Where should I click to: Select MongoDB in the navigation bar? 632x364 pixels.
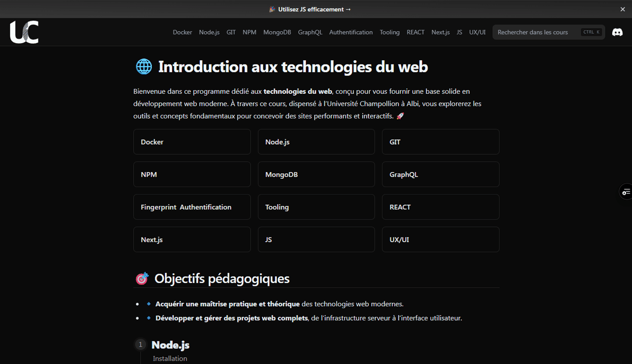(277, 32)
